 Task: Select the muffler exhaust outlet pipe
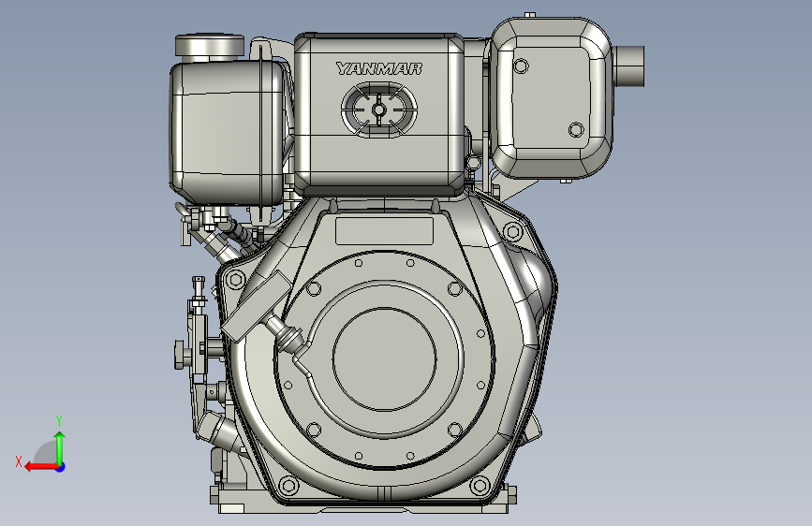pos(628,66)
